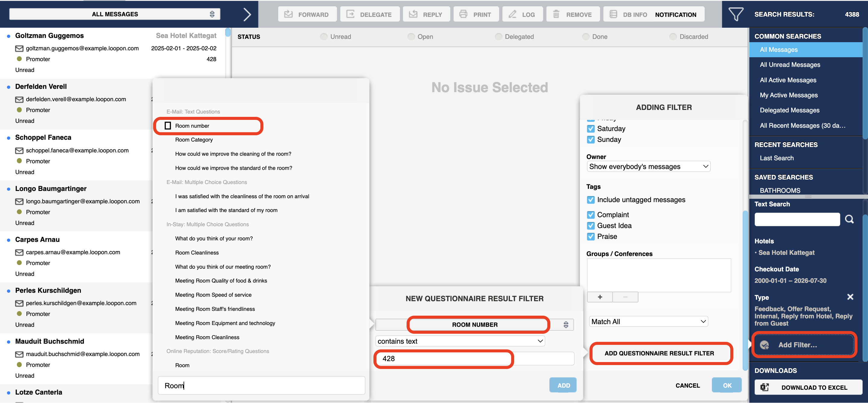Click CANCEL in the Adding Filter dialog
The width and height of the screenshot is (868, 403).
click(687, 385)
